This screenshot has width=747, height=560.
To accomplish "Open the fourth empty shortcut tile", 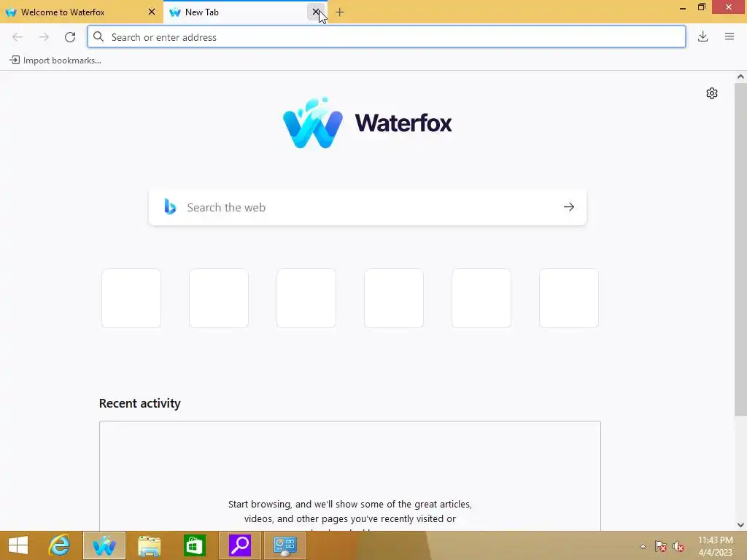I will pyautogui.click(x=394, y=298).
